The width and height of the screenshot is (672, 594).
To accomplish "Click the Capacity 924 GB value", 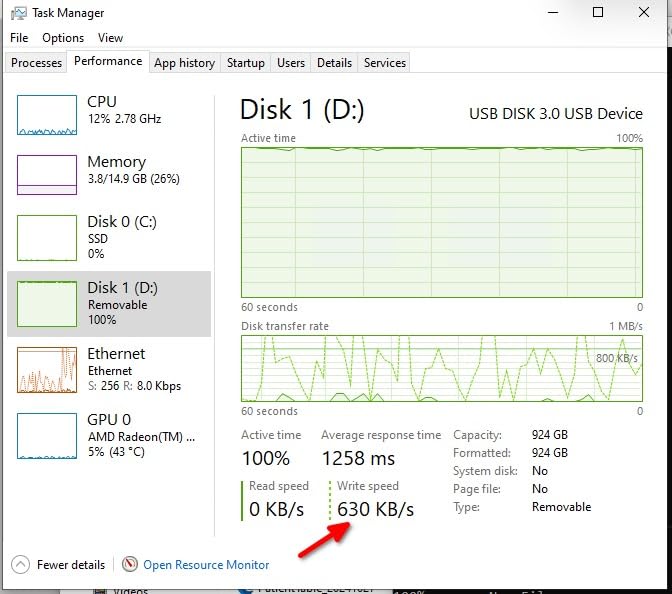I will [x=550, y=435].
